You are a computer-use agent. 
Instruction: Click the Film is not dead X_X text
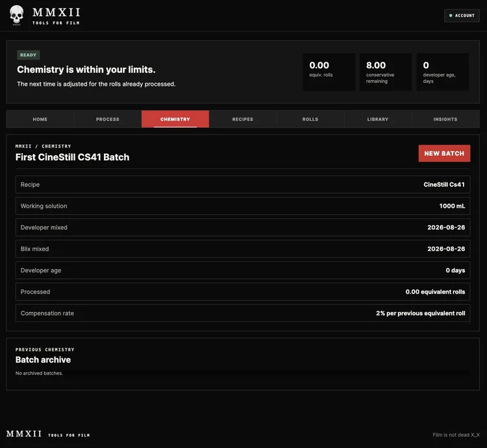pyautogui.click(x=456, y=434)
